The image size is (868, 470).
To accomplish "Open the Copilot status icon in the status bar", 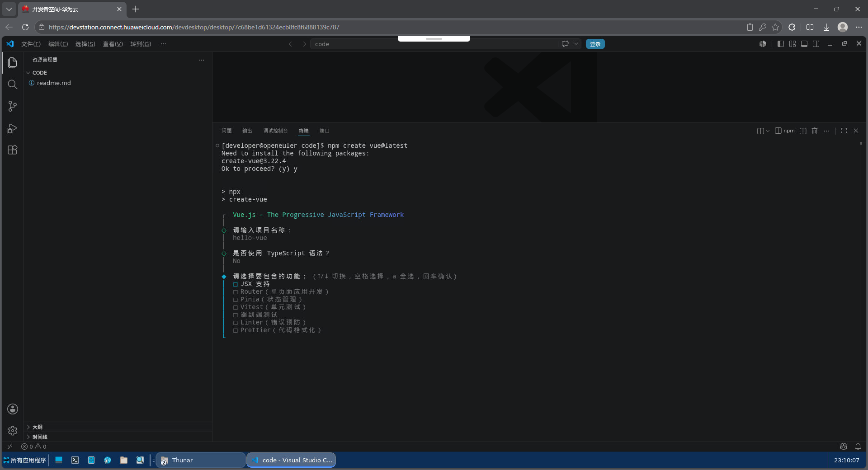I will pyautogui.click(x=844, y=446).
